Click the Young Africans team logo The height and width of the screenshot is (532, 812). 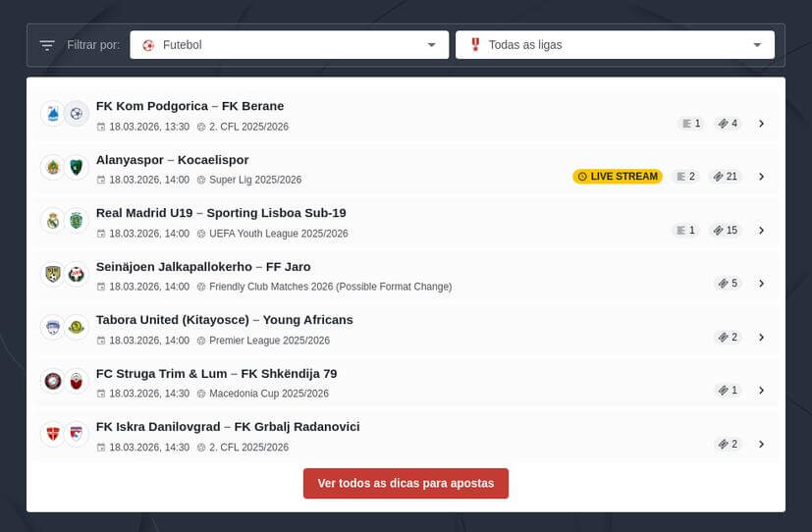coord(77,328)
